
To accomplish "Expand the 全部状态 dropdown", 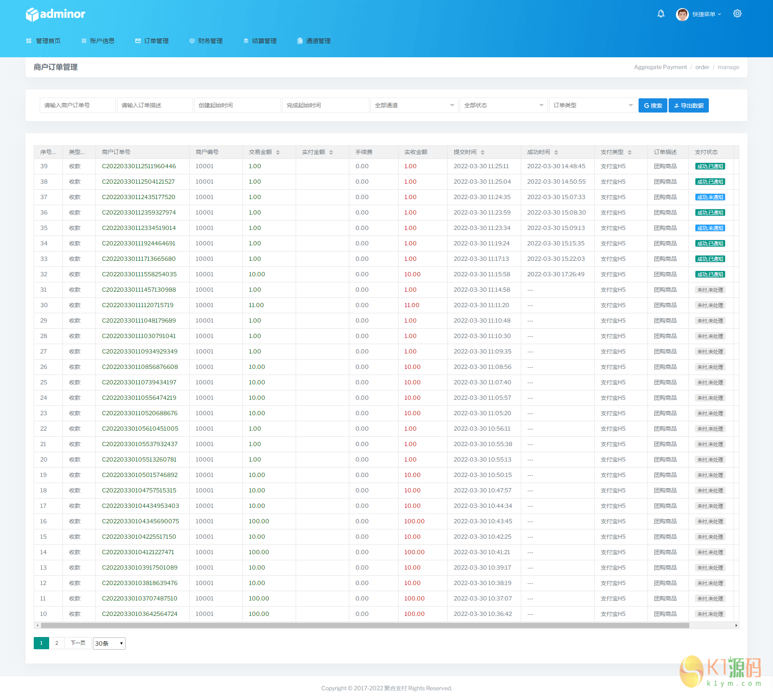I will (503, 105).
